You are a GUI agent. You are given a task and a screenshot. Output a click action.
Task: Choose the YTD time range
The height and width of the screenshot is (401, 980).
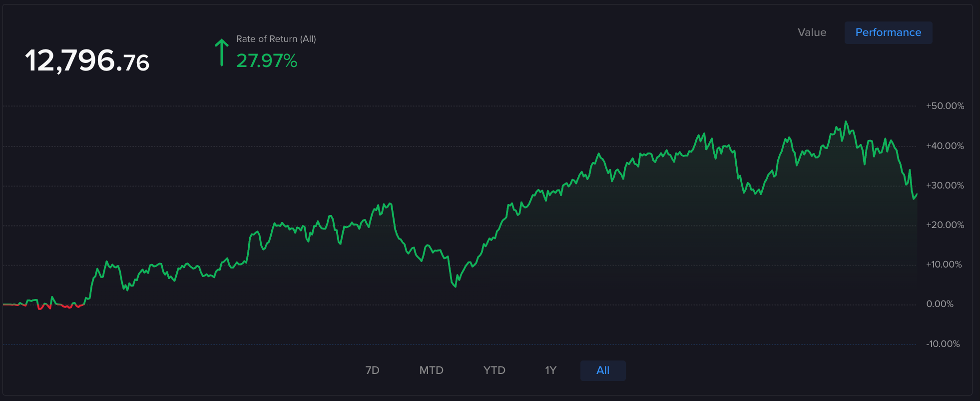(x=494, y=370)
